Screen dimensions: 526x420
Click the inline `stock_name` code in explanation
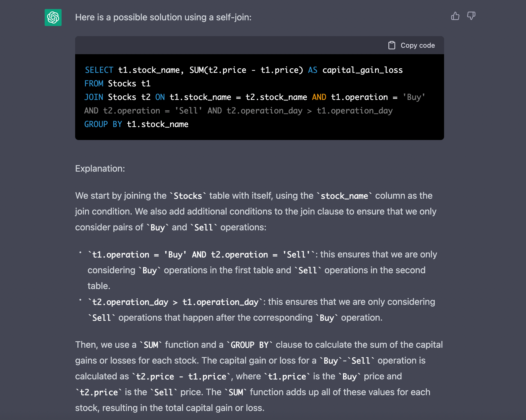click(344, 196)
